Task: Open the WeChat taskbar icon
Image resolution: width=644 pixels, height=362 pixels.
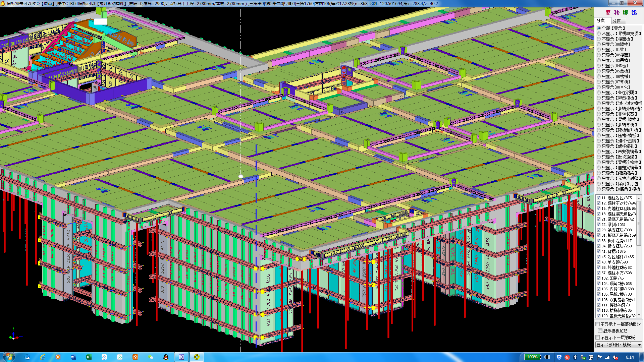Action: point(151,357)
